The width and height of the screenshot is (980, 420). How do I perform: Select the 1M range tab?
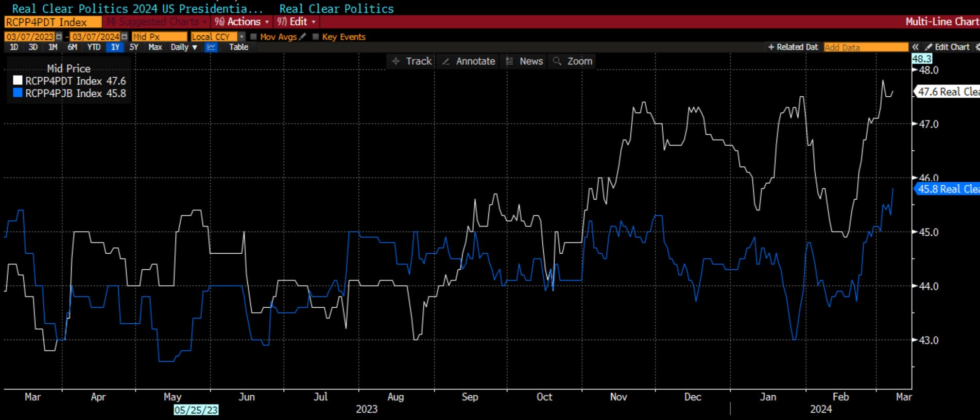point(53,47)
